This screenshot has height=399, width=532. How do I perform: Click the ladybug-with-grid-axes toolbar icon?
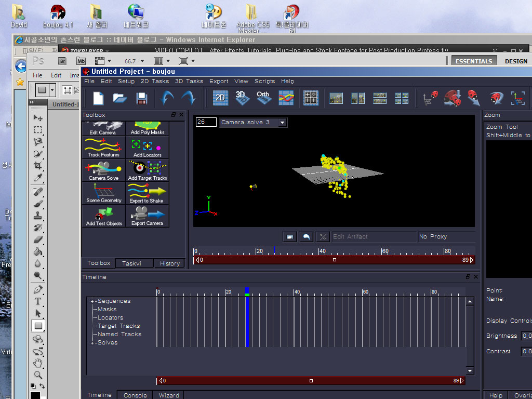tap(431, 98)
